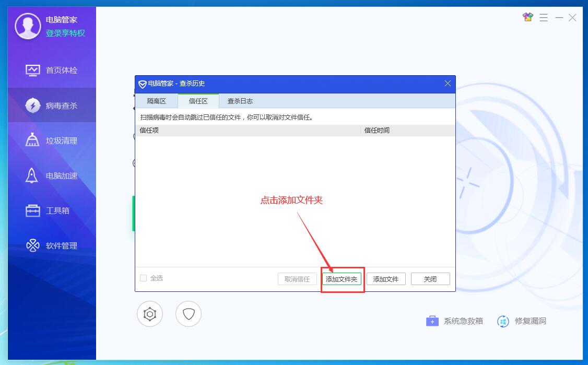
Task: Open 首页体检 in the sidebar
Action: point(52,70)
